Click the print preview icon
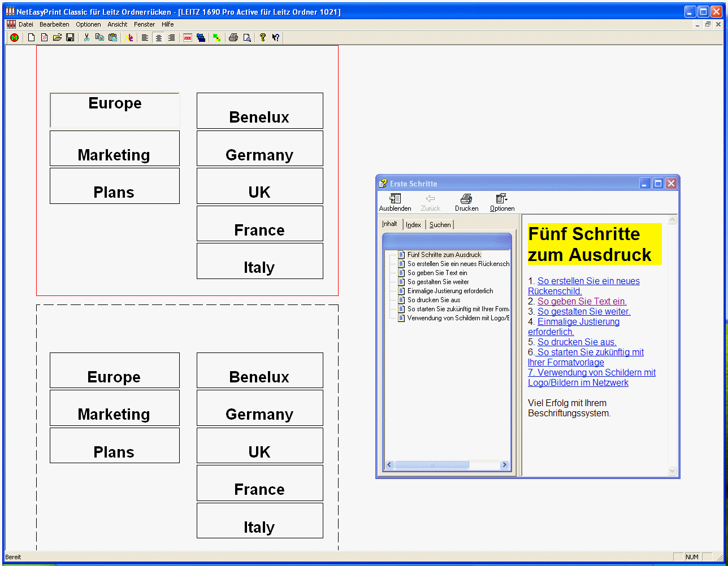Viewport: 728px width, 566px height. [246, 37]
